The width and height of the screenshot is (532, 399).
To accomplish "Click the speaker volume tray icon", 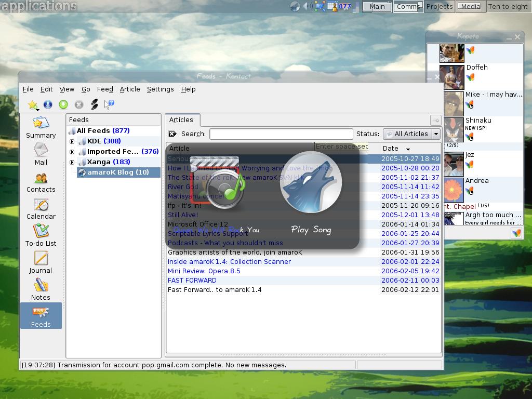I will (308, 6).
